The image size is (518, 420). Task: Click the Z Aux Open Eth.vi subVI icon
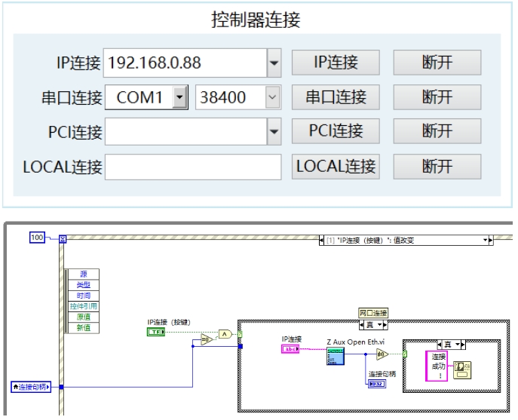point(336,356)
